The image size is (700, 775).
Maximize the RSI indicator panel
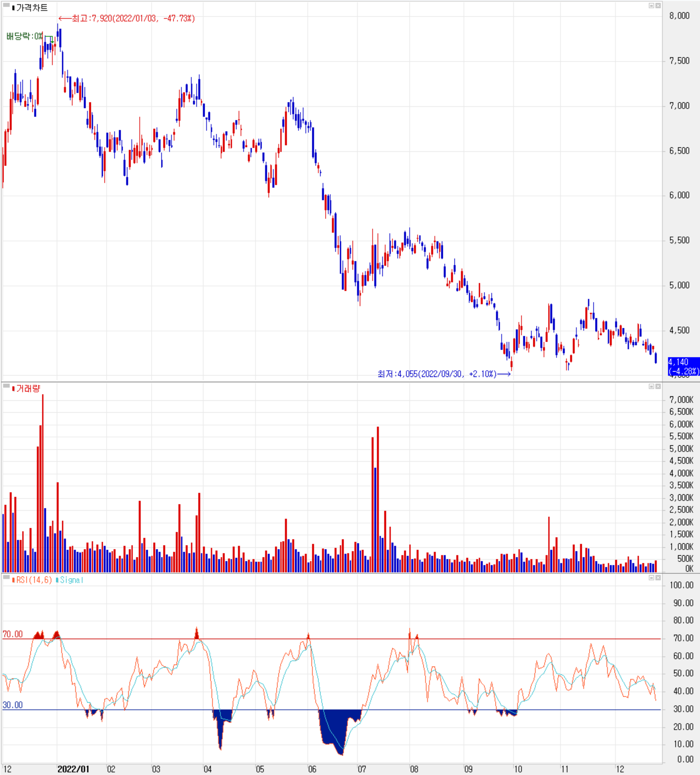(651, 578)
